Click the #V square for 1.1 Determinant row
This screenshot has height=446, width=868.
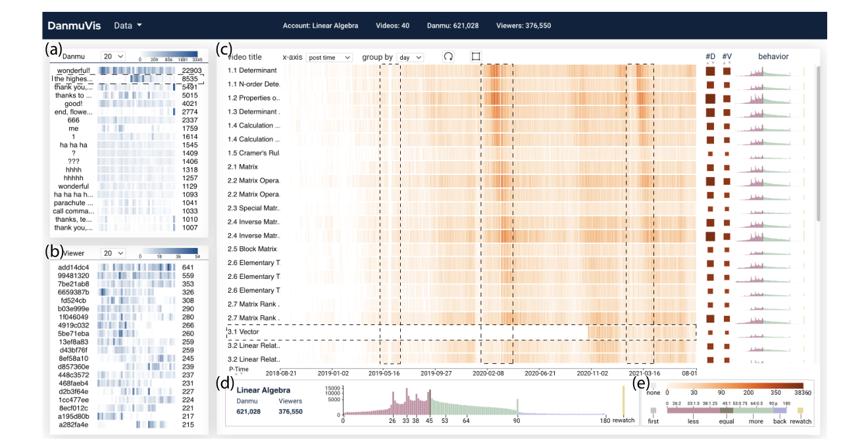pos(727,71)
